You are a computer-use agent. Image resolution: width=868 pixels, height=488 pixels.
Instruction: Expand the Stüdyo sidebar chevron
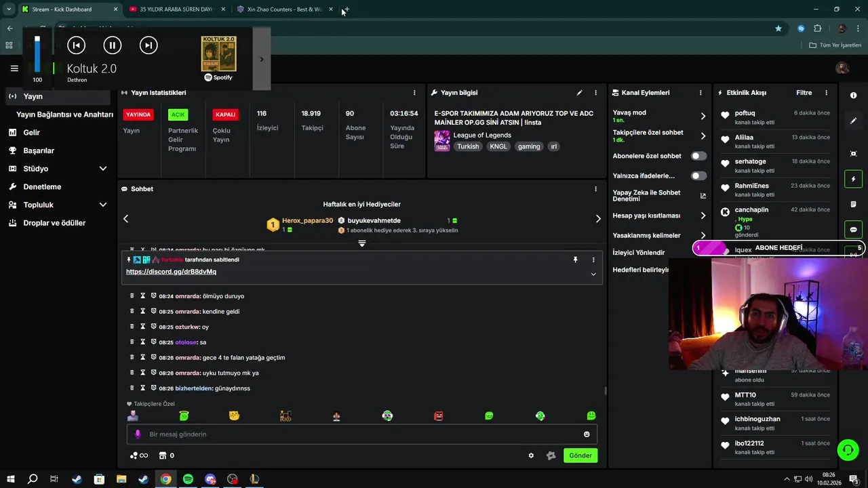pyautogui.click(x=103, y=169)
